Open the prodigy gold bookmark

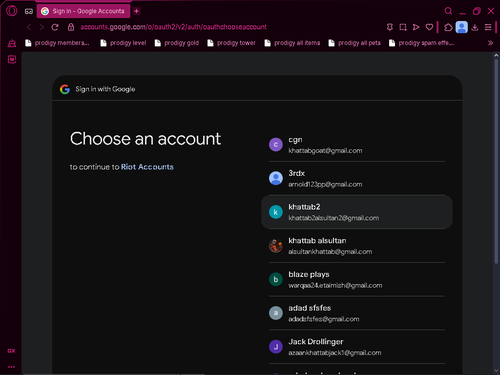tap(177, 43)
